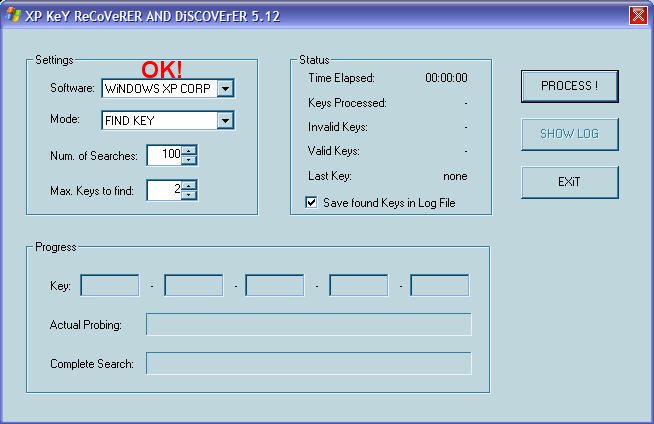Screen dimensions: 654x424
Task: Click the Keys Processed label
Action: click(x=347, y=103)
